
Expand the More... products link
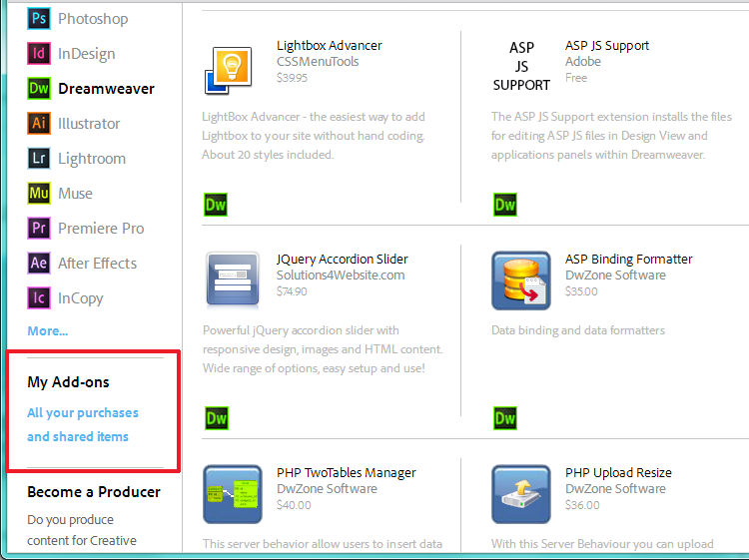coord(48,330)
